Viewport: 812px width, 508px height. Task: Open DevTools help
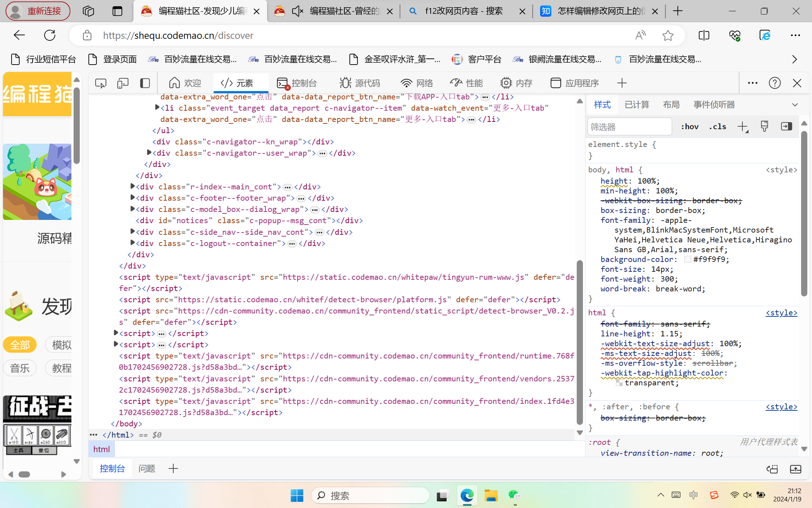coord(775,83)
